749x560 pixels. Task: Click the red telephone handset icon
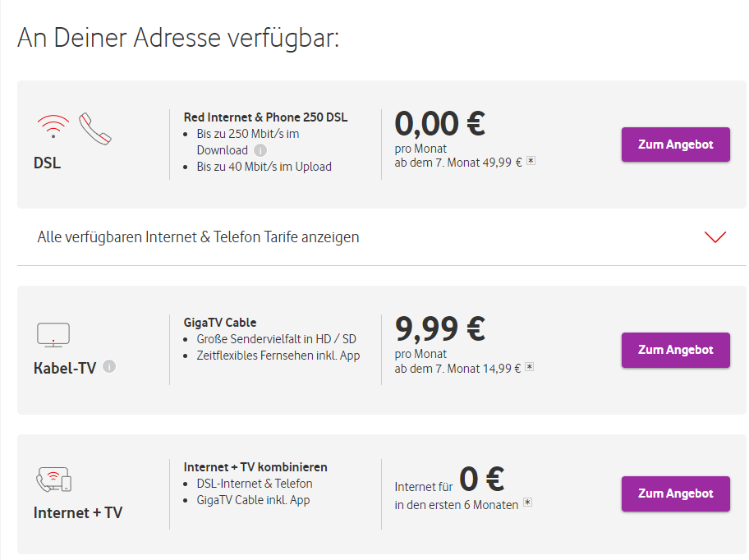coord(94,128)
